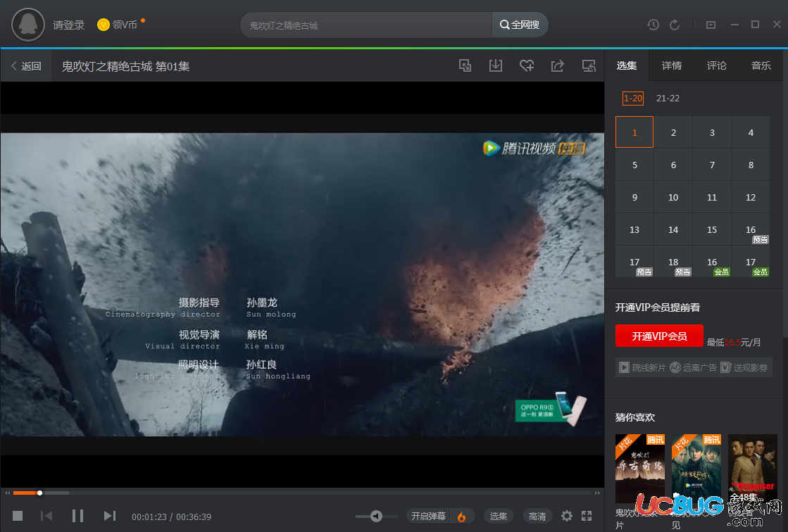The width and height of the screenshot is (788, 532).
Task: Open the watch history clock icon
Action: coord(653,25)
